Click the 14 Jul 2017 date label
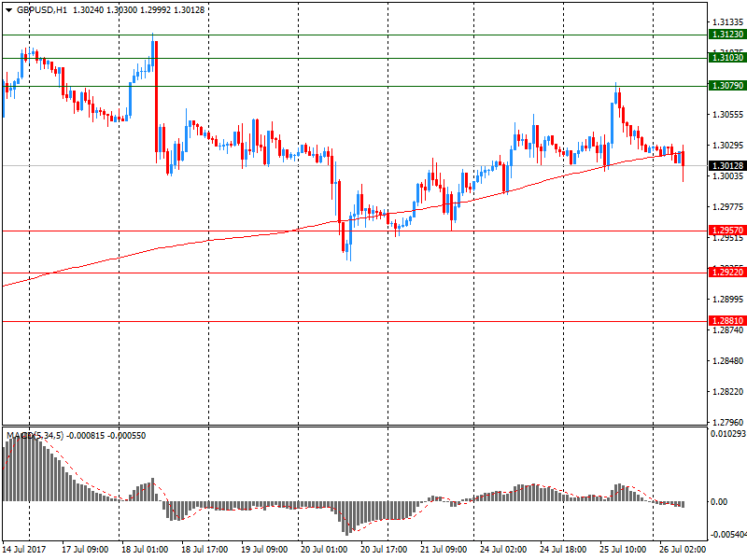This screenshot has height=560, width=747. point(24,550)
